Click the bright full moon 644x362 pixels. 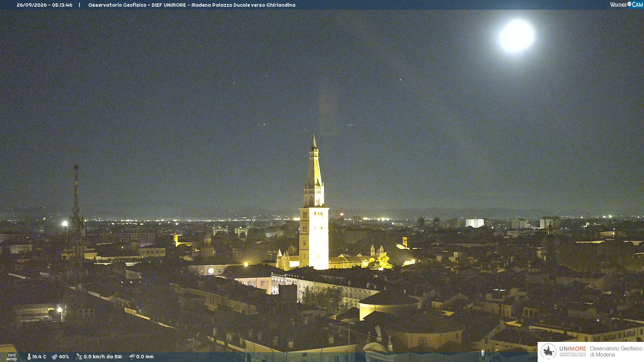click(517, 36)
